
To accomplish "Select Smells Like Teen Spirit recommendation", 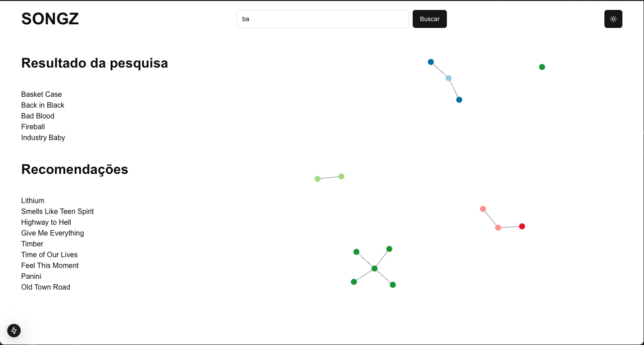I will point(58,211).
